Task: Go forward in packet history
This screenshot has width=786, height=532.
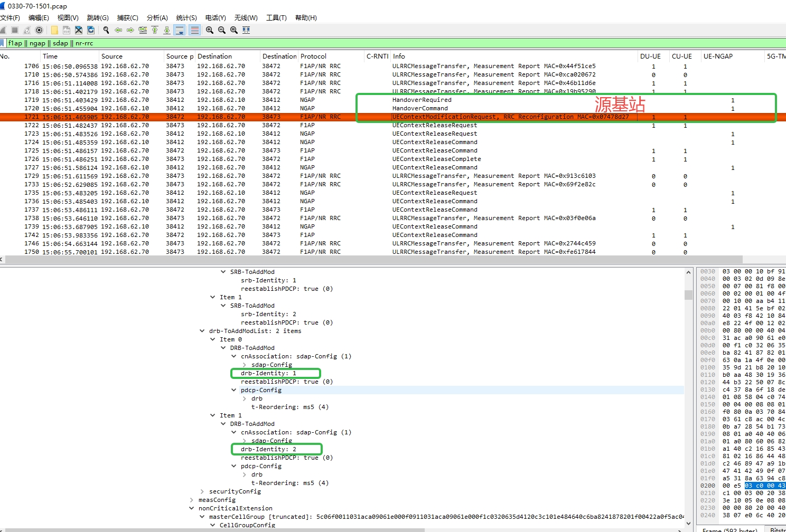Action: [x=130, y=30]
